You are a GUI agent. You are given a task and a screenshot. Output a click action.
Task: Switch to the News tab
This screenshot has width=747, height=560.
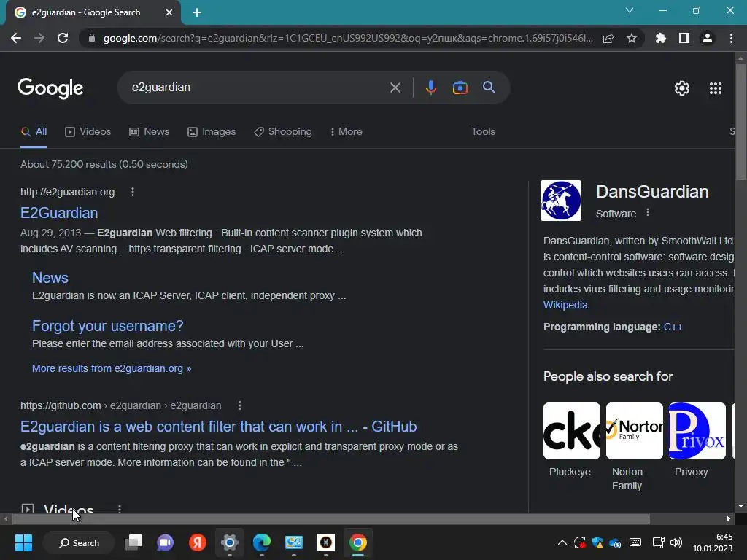(x=150, y=132)
